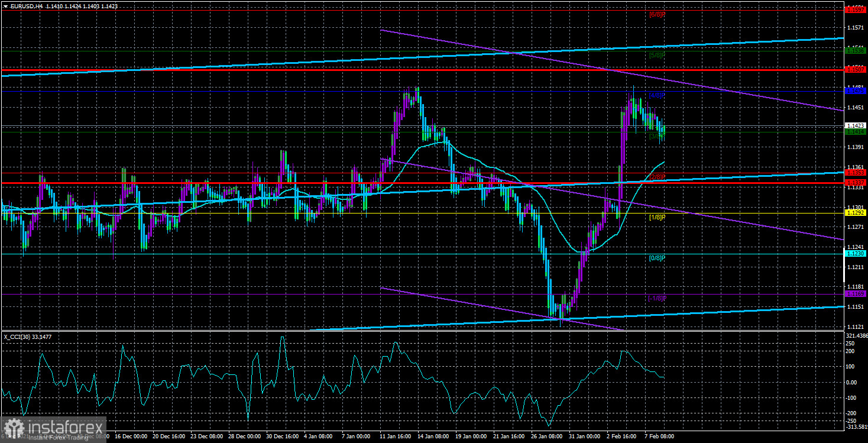Click the 1.1571 price scale value
Image resolution: width=868 pixels, height=443 pixels.
click(856, 28)
